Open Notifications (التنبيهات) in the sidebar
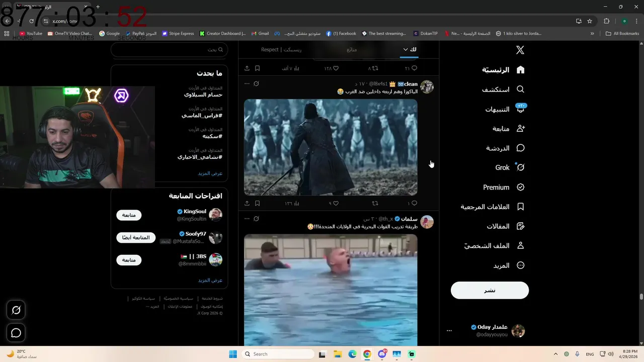644x362 pixels. tap(505, 109)
